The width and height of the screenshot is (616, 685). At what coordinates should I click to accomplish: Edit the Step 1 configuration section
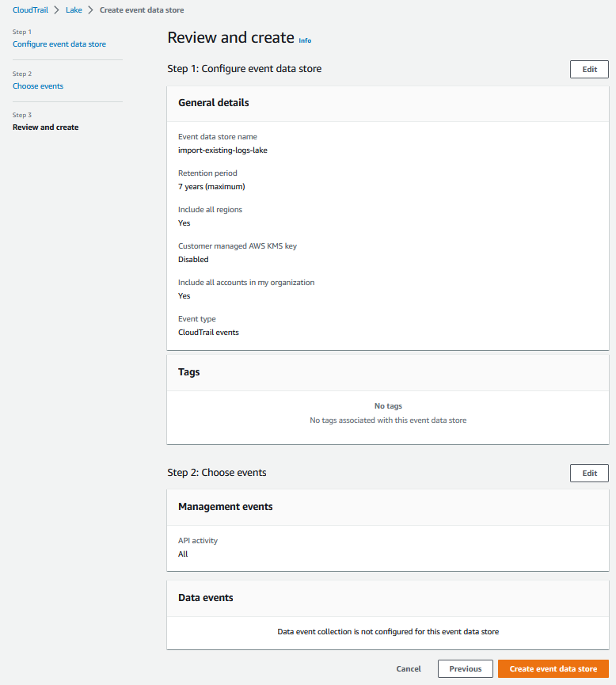click(x=589, y=69)
